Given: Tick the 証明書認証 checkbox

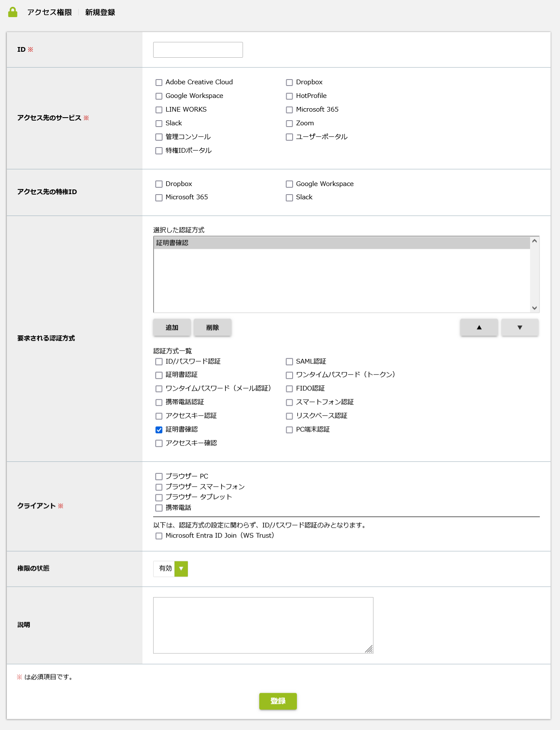Looking at the screenshot, I should (x=159, y=375).
